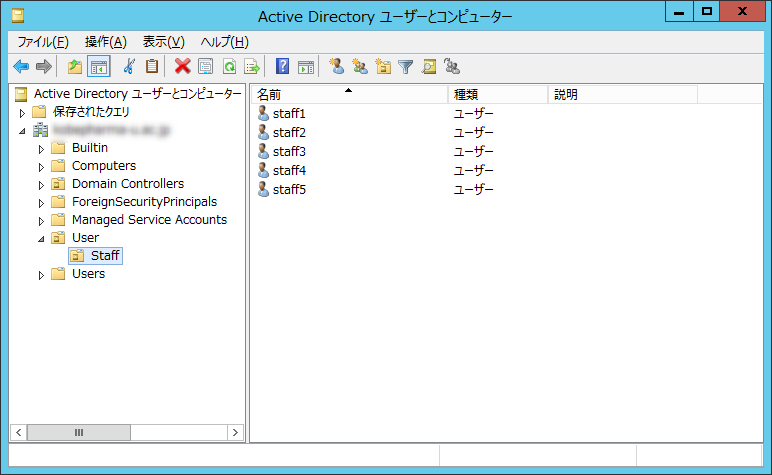
Task: Select user staff1 in list
Action: coord(289,114)
